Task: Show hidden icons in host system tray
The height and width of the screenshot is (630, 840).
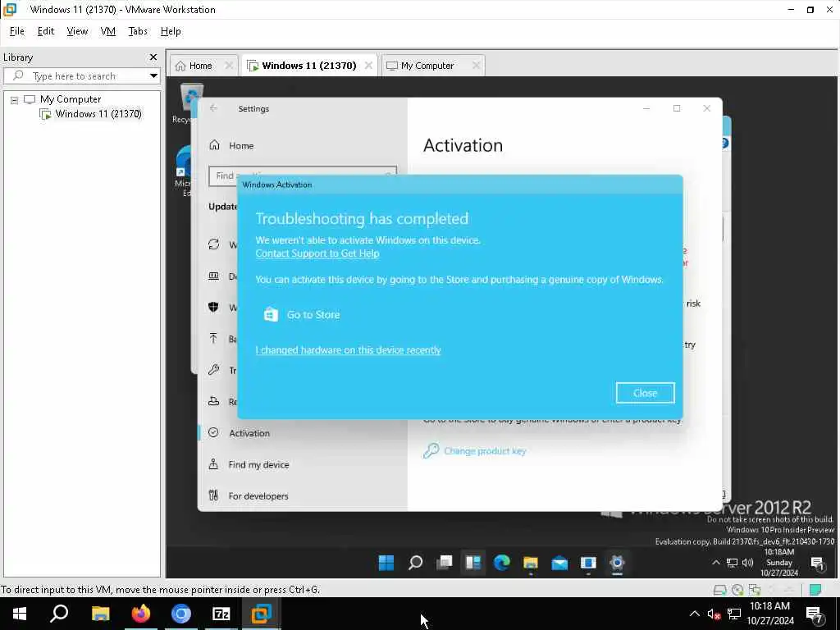Action: coord(694,614)
